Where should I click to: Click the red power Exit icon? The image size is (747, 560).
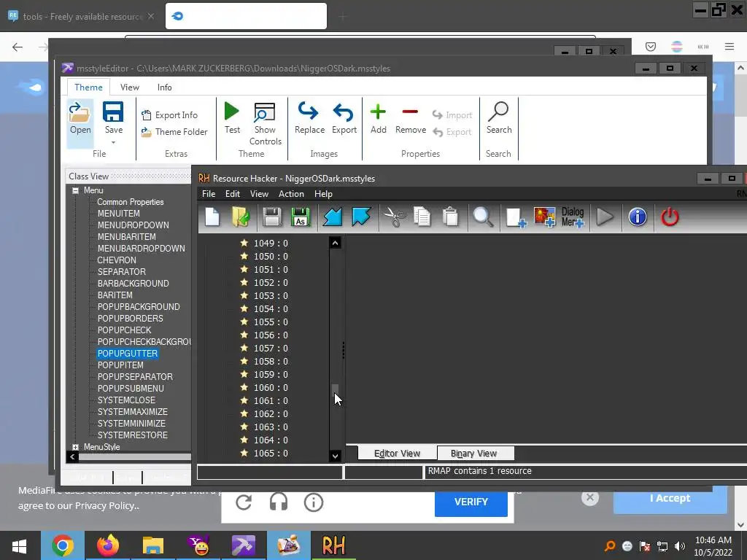[670, 217]
